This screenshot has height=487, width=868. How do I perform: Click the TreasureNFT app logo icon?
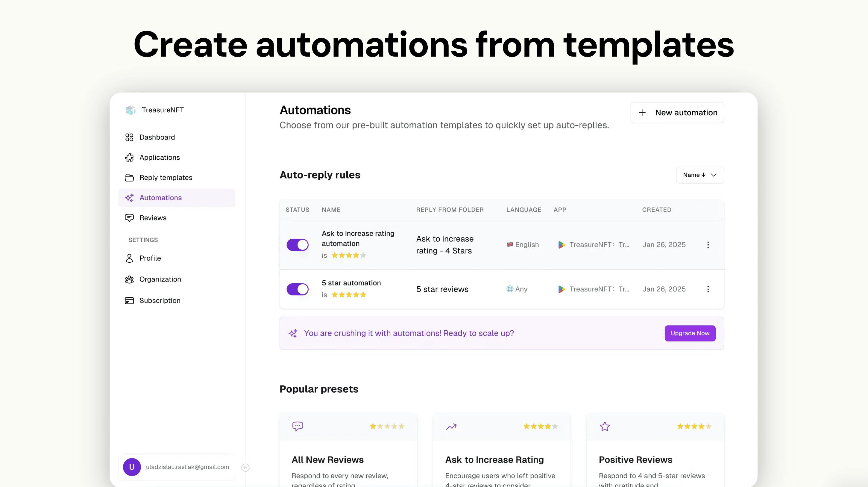click(130, 110)
